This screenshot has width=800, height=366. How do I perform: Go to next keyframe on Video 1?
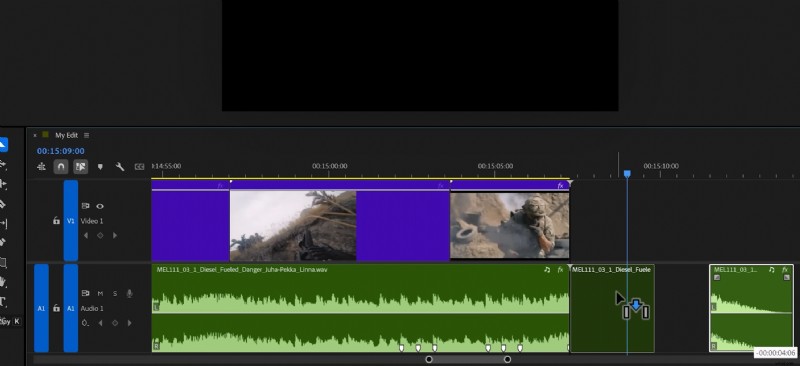point(115,235)
